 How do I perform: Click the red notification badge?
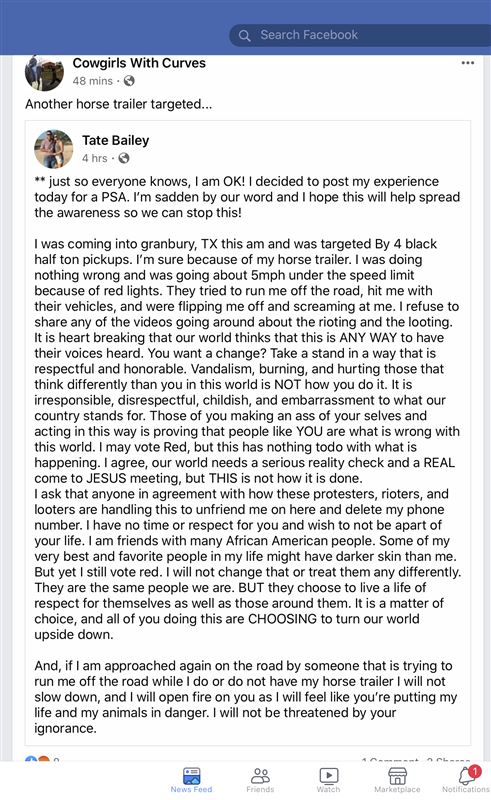pos(474,771)
